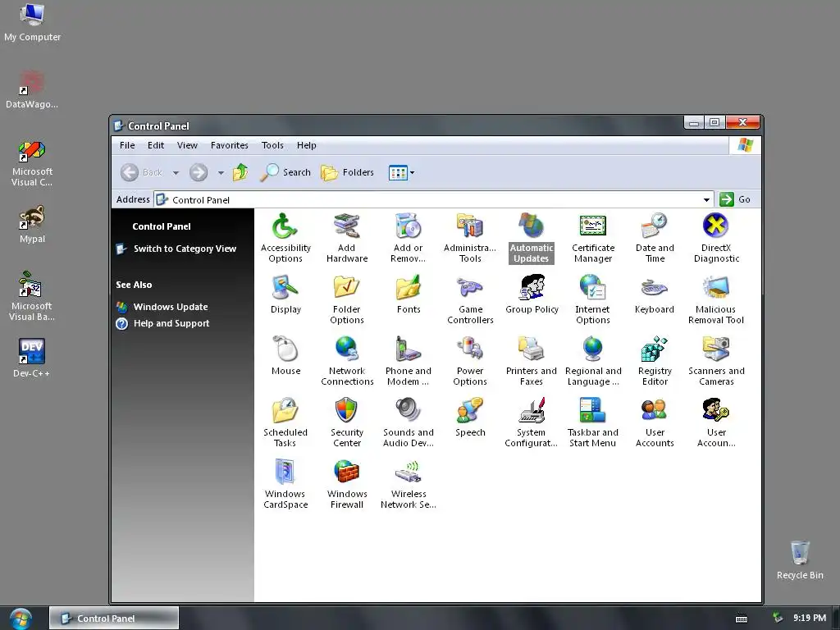Open Windows CardSpace icon
The height and width of the screenshot is (630, 840).
[285, 484]
